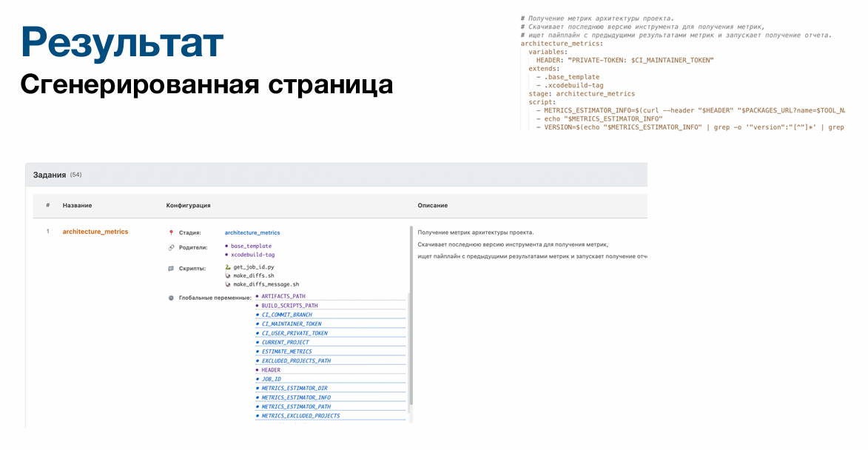
Task: Click the configuration cell vertical scrollbar
Action: (411, 315)
